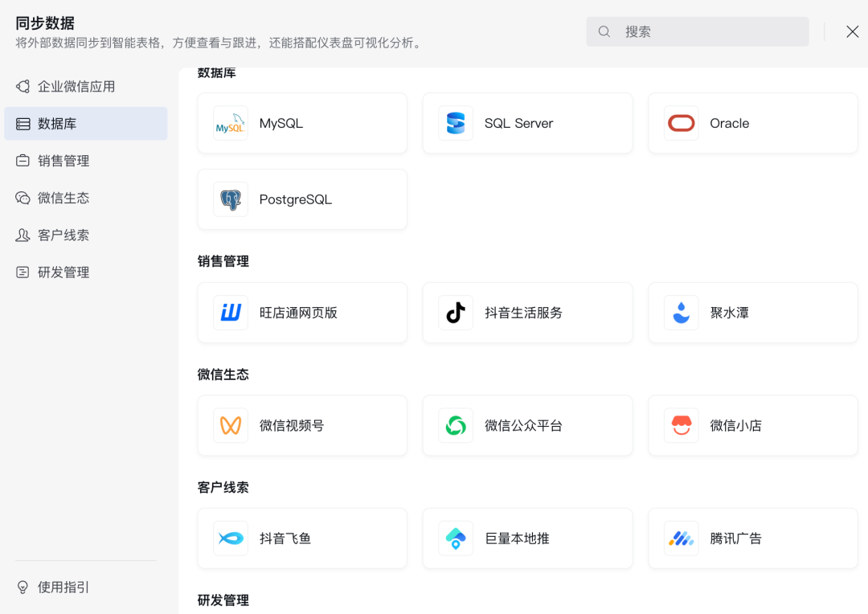
Task: Switch to 销售管理 in the sidebar
Action: click(86, 161)
